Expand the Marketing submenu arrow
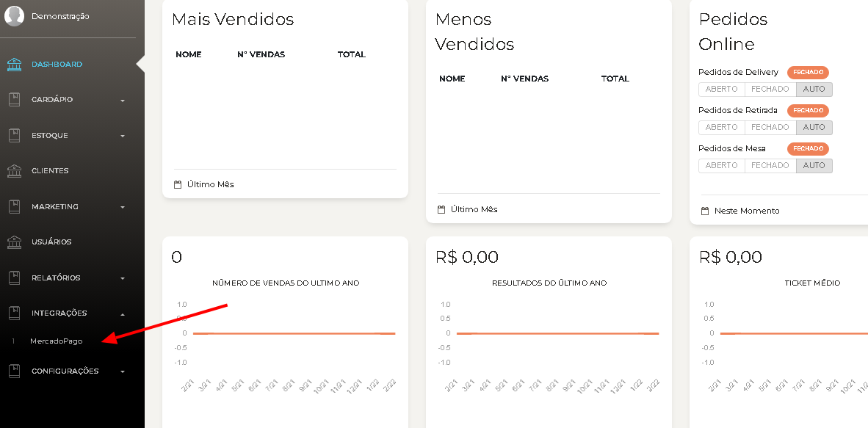 click(123, 208)
